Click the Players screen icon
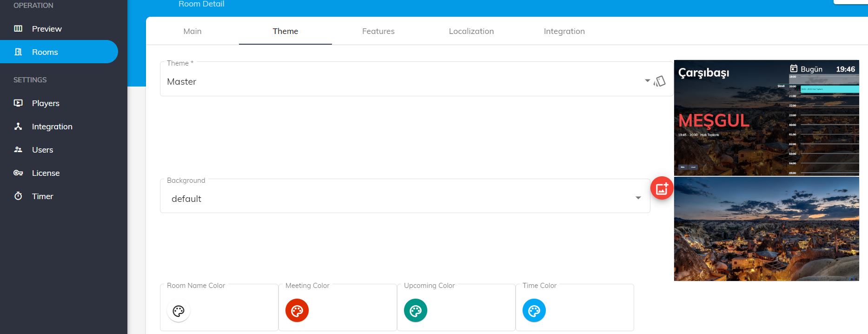This screenshot has height=334, width=868. (18, 103)
